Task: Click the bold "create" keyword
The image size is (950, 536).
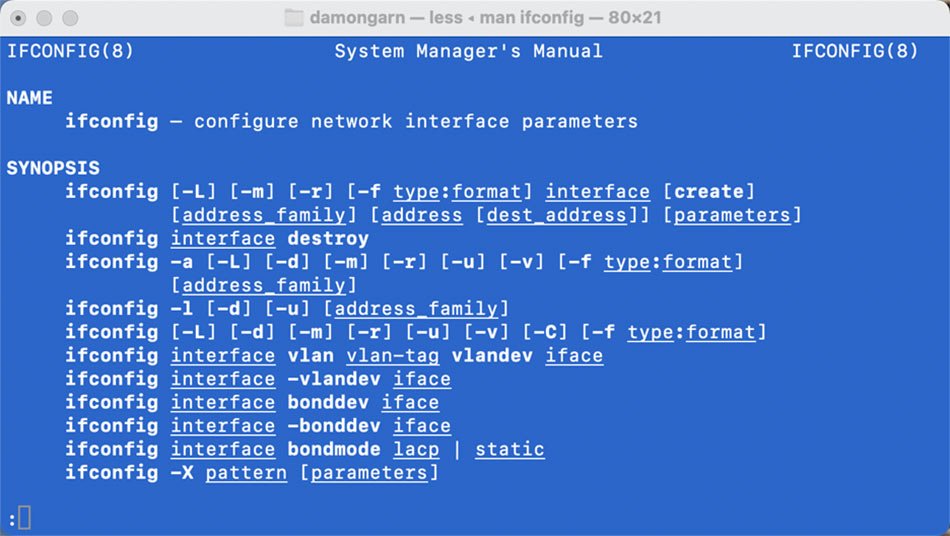Action: (708, 192)
